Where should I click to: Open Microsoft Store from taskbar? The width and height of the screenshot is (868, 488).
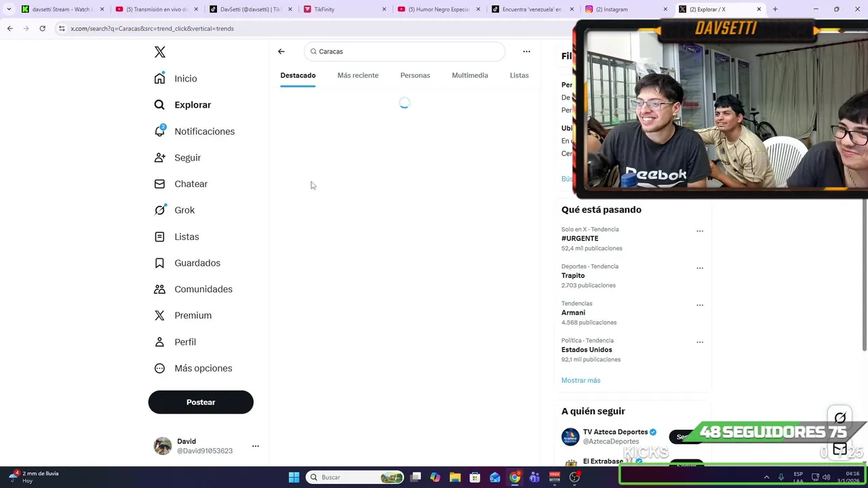point(475,477)
